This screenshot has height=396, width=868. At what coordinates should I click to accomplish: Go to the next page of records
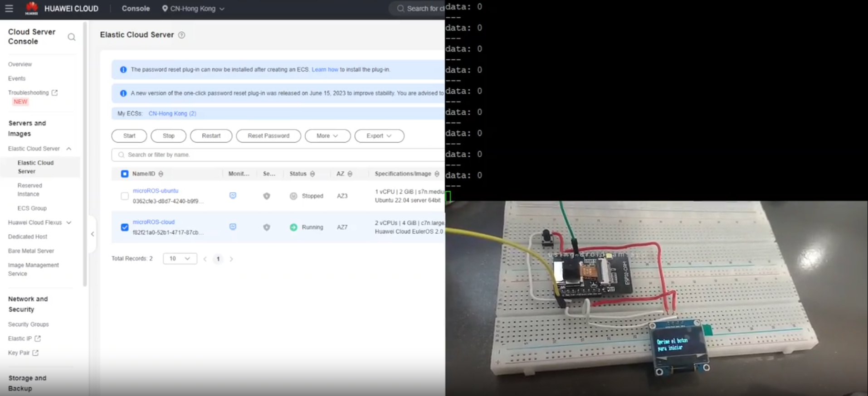pos(231,259)
